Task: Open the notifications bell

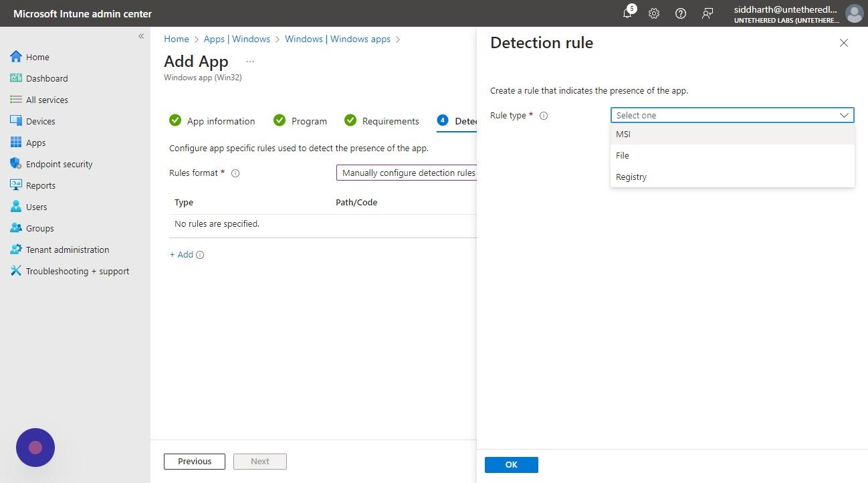Action: [x=627, y=13]
